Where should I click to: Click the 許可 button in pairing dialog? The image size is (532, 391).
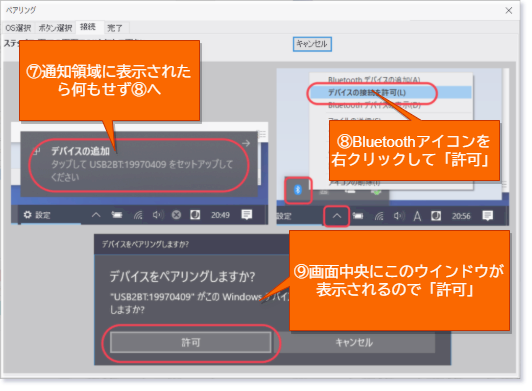pos(191,342)
